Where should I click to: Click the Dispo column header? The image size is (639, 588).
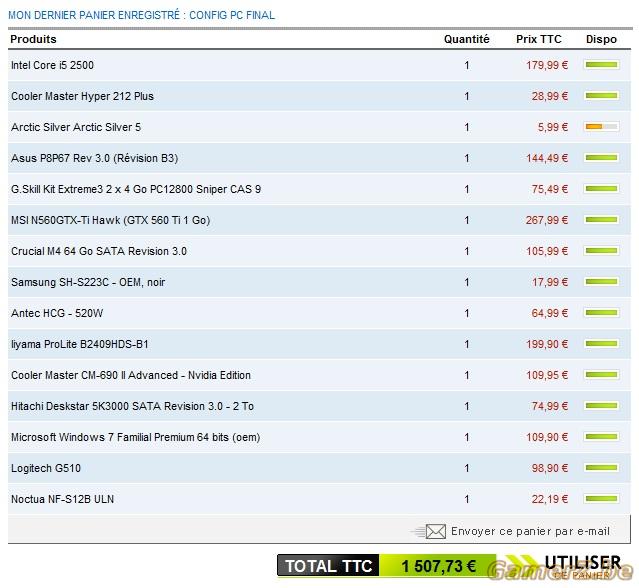pos(601,39)
